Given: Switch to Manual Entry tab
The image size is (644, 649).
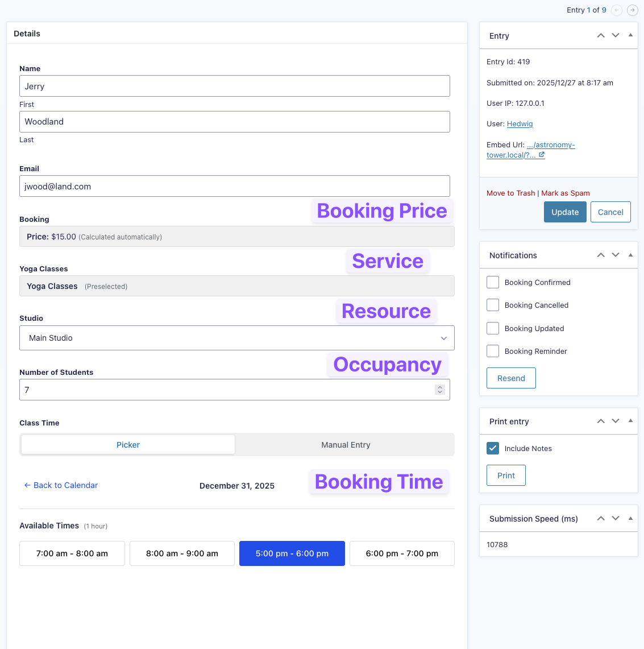Looking at the screenshot, I should pyautogui.click(x=346, y=445).
